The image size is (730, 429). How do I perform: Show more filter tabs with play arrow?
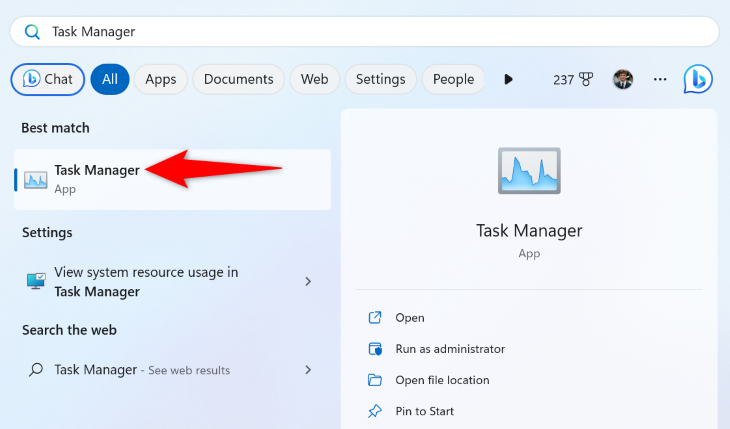click(x=508, y=79)
